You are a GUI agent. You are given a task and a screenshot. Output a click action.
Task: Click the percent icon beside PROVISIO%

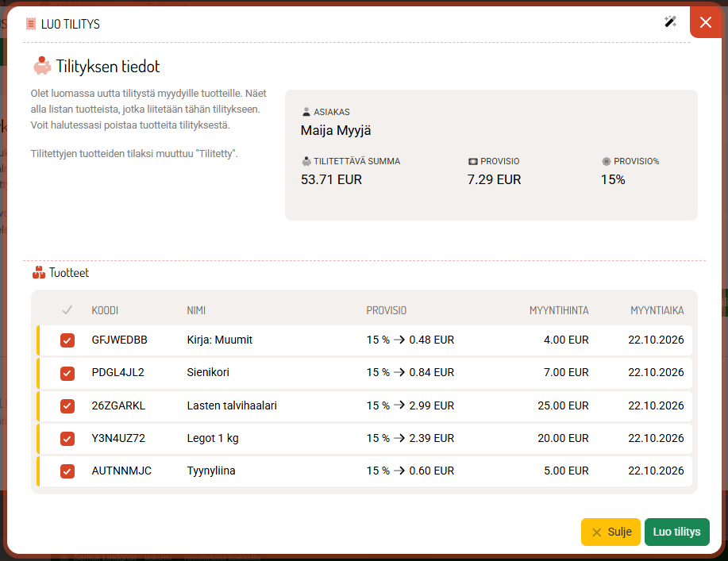click(606, 162)
